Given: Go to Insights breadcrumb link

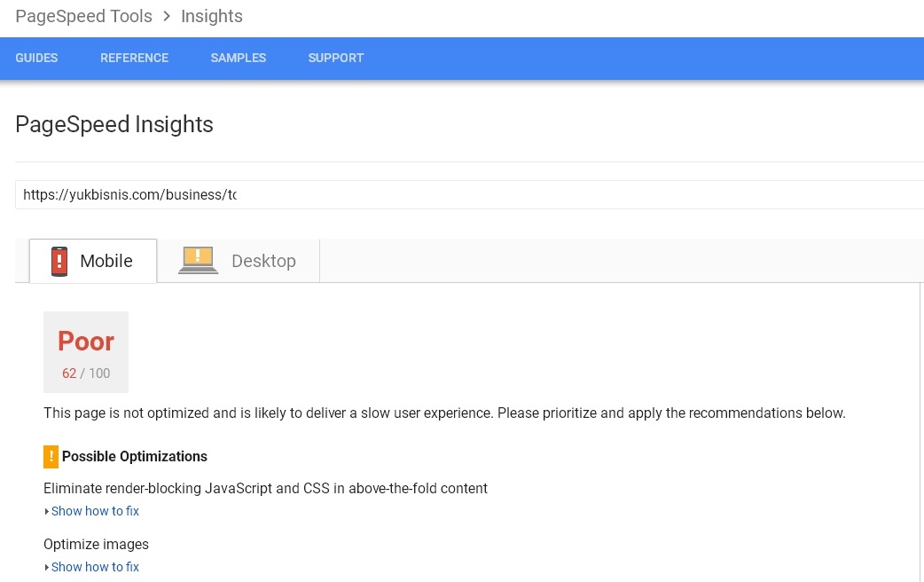Looking at the screenshot, I should pyautogui.click(x=212, y=17).
